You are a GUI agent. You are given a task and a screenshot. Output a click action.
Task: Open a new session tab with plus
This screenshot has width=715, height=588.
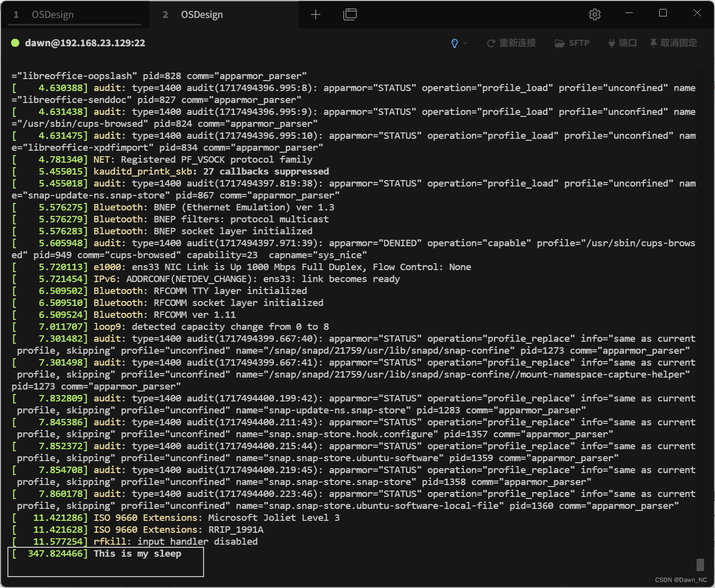coord(315,14)
